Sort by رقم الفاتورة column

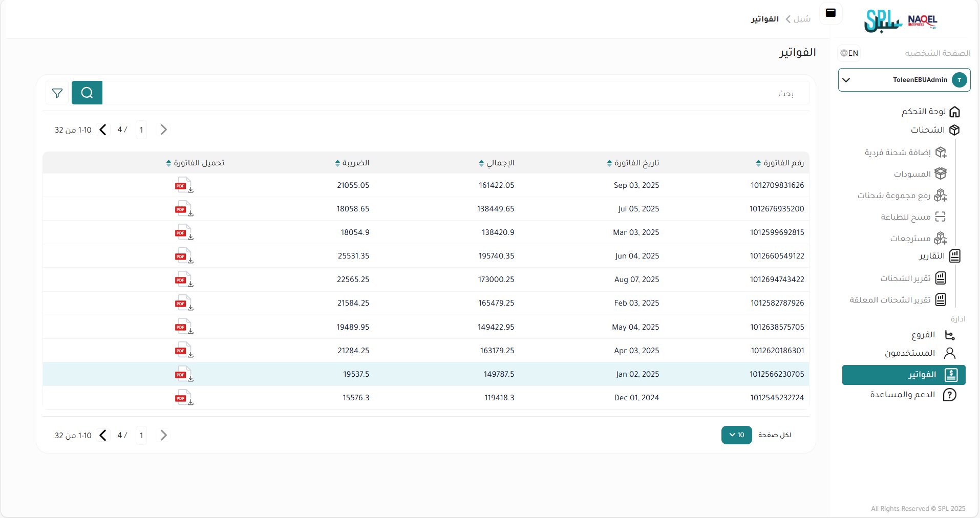click(780, 163)
